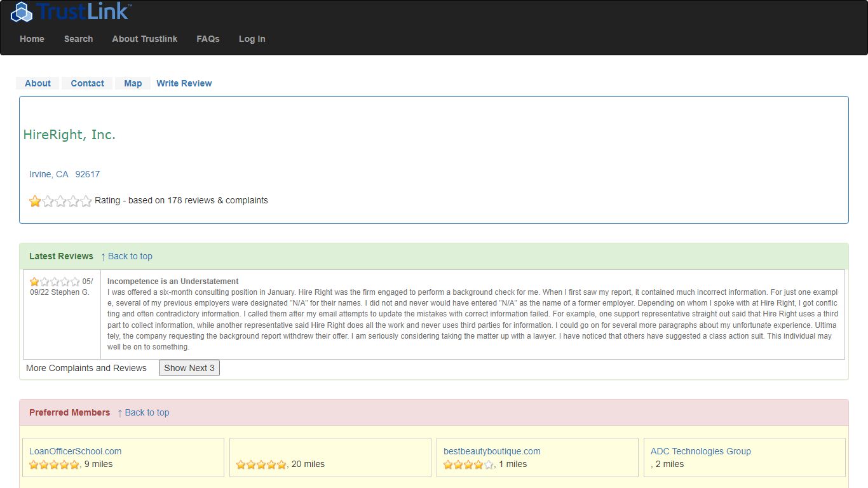
Task: Click the five-star rating beside 20 miles
Action: click(261, 464)
